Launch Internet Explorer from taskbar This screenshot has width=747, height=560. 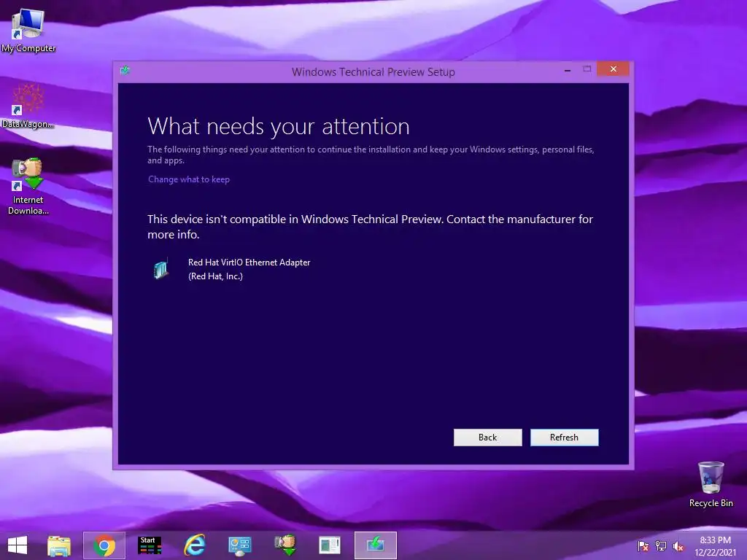coord(194,545)
